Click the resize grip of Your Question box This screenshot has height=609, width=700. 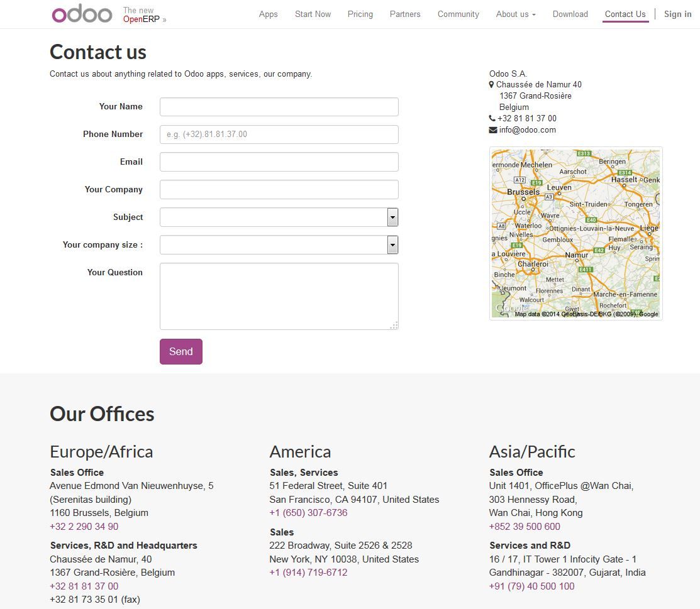click(394, 326)
